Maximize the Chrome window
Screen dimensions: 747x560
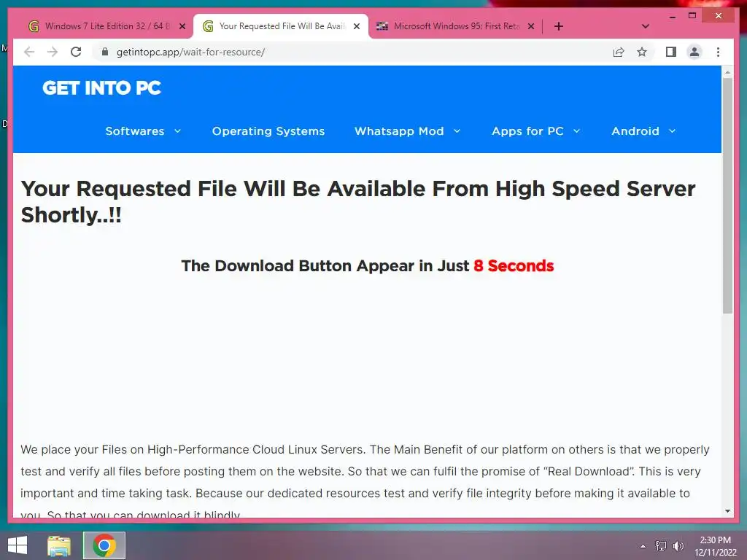point(692,16)
